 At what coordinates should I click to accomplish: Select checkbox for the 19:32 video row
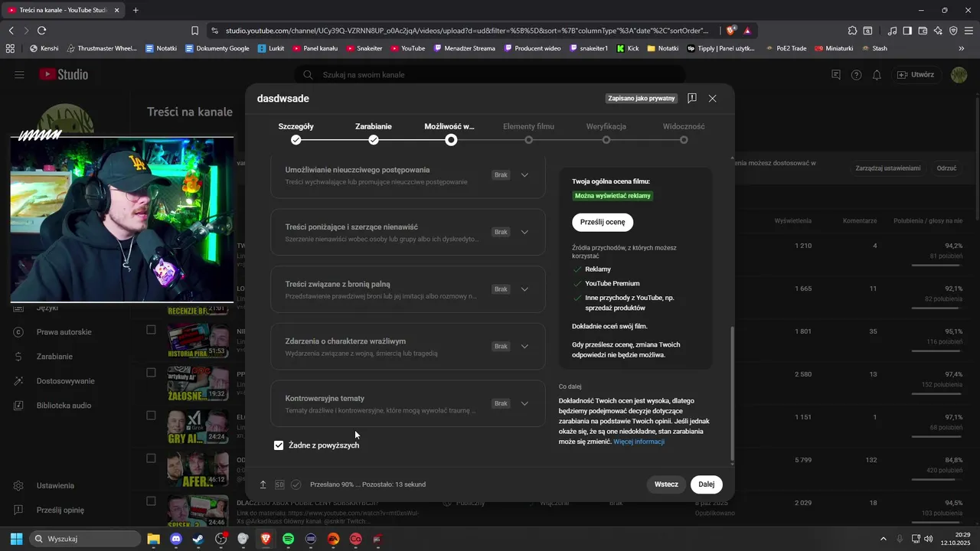[x=151, y=373]
